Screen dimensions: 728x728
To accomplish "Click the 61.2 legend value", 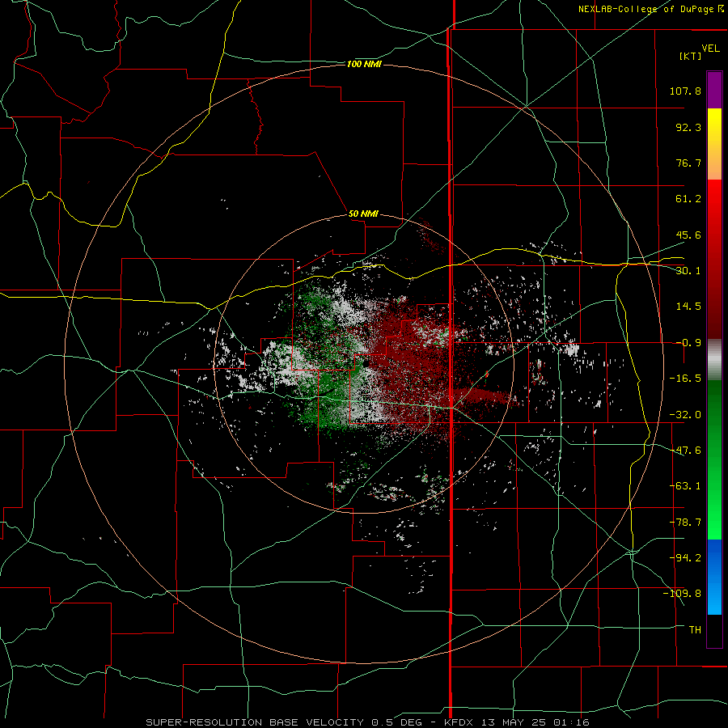I will 688,199.
